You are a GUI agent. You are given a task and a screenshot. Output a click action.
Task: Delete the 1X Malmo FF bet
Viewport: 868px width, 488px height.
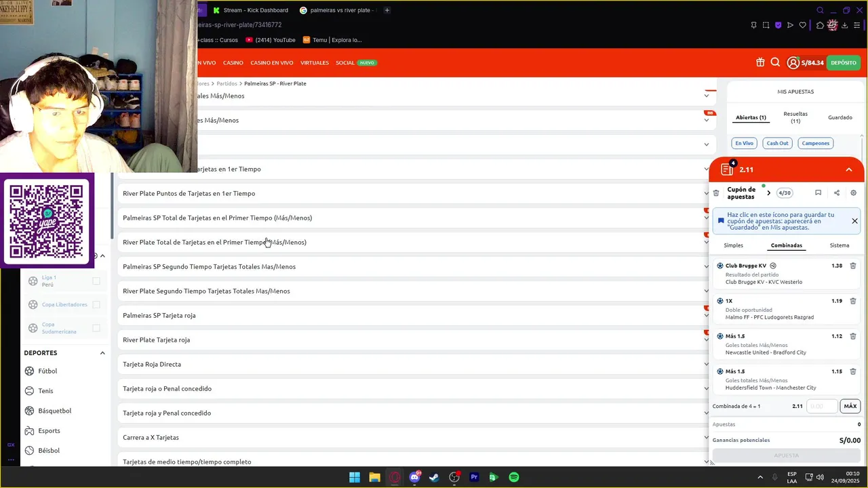853,301
